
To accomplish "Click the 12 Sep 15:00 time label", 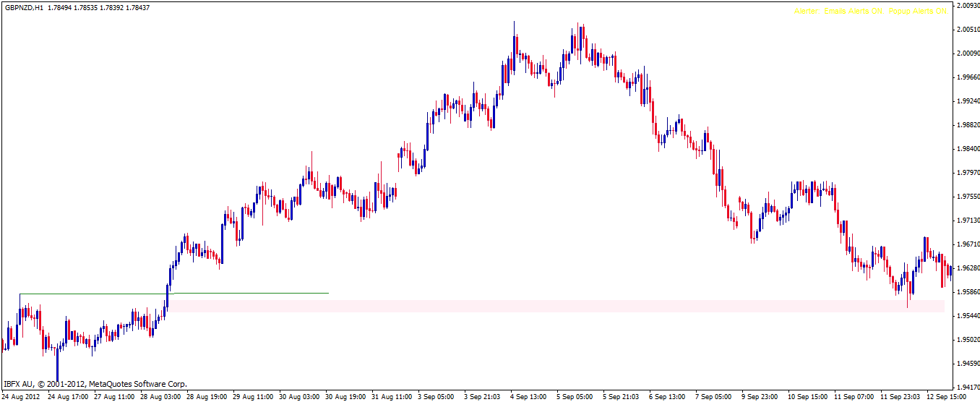I will tap(948, 397).
